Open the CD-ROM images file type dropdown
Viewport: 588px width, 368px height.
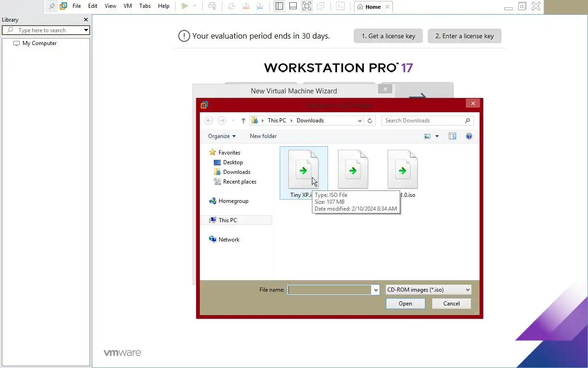pyautogui.click(x=428, y=290)
